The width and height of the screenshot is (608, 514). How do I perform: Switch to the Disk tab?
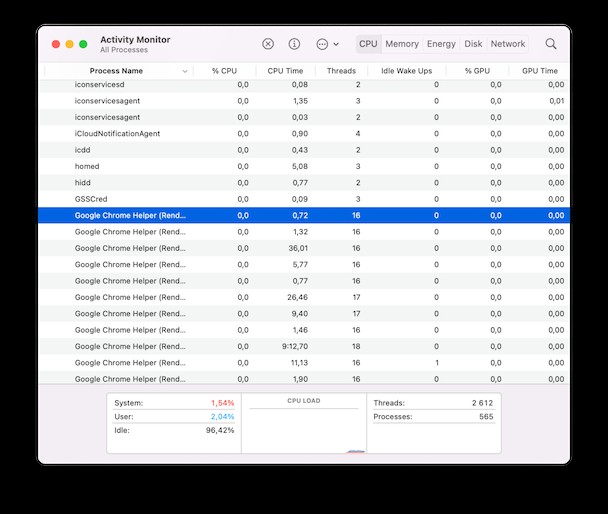(x=473, y=44)
